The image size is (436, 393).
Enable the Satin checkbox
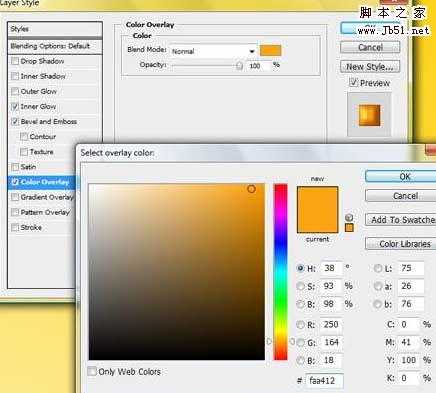point(15,167)
